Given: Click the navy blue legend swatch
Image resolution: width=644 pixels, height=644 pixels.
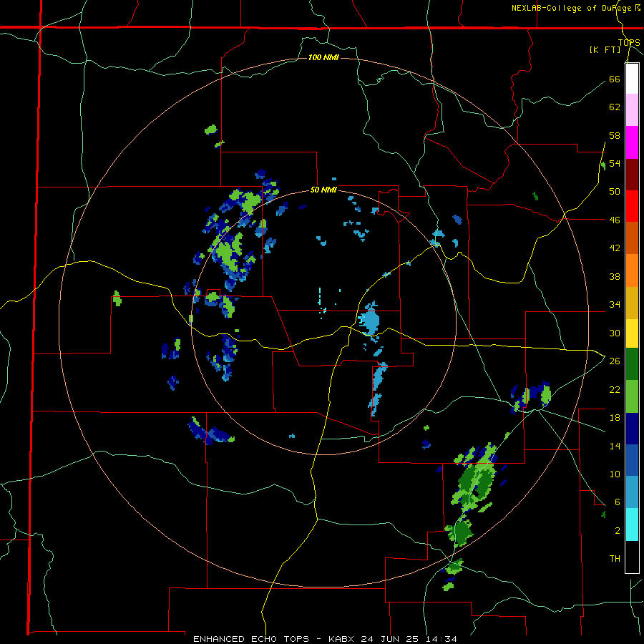Looking at the screenshot, I should pyautogui.click(x=632, y=429).
